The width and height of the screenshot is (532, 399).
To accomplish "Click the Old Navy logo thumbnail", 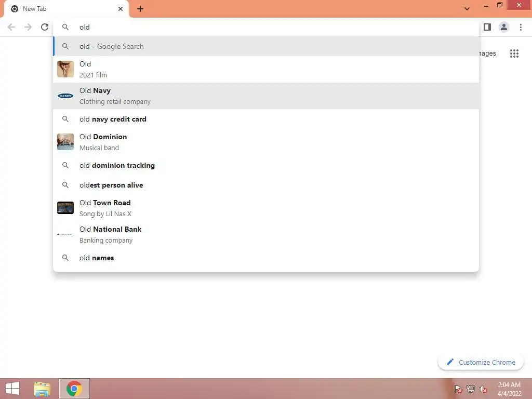I will coord(65,96).
